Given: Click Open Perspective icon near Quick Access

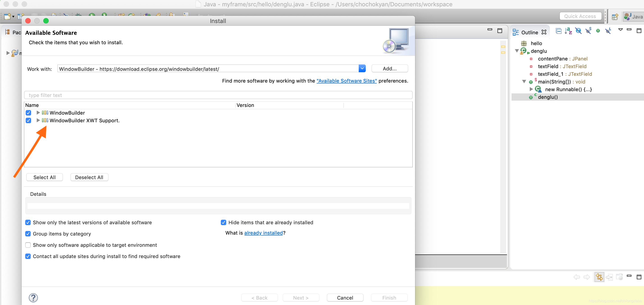Looking at the screenshot, I should [x=615, y=16].
